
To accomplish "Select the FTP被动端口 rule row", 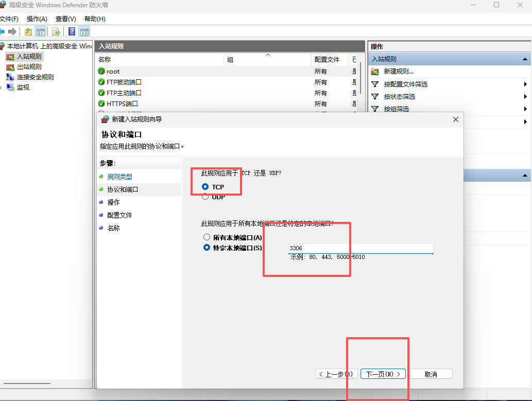I will coord(227,82).
